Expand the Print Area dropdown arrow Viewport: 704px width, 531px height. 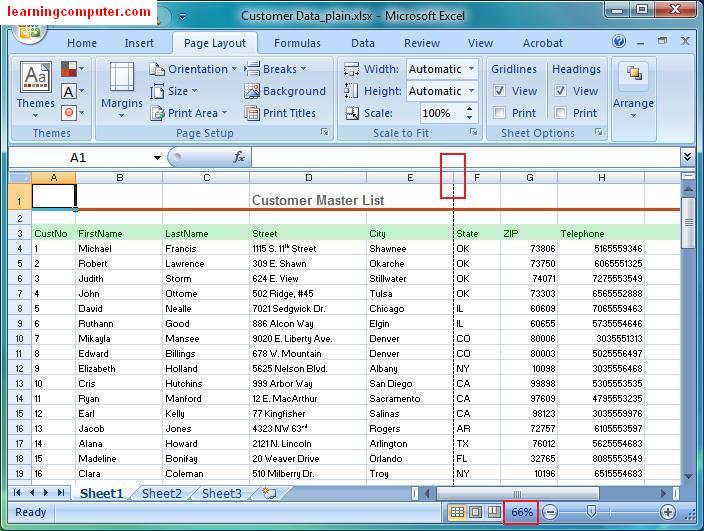[x=224, y=113]
